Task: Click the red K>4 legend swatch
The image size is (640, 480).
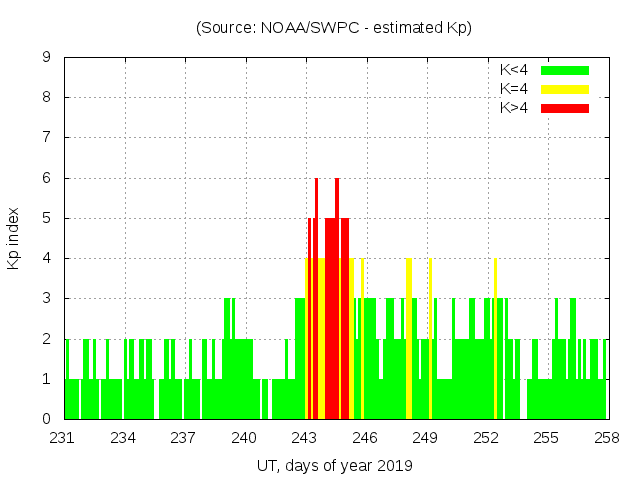Action: (x=565, y=107)
